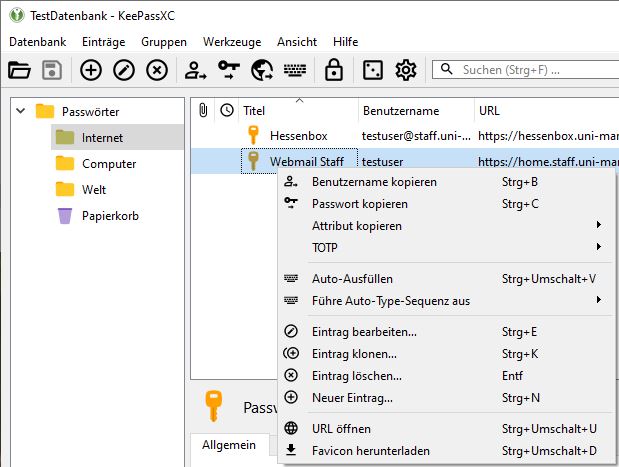Click the clock expiry column header
Screen dimensions: 619x467
[227, 110]
